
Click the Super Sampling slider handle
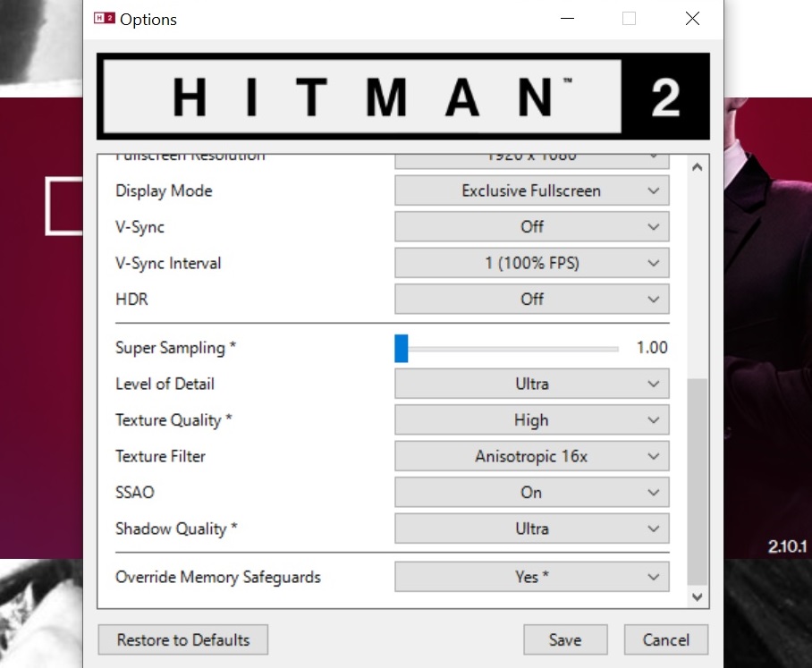402,348
